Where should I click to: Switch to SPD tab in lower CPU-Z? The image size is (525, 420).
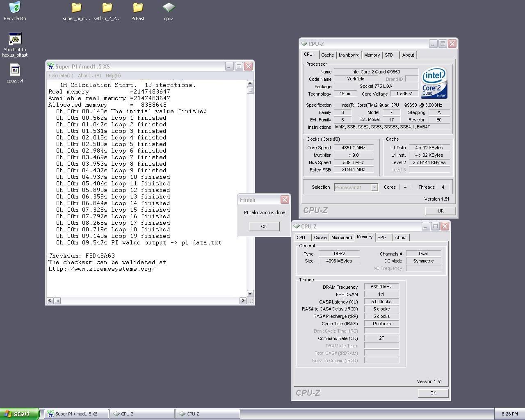click(x=381, y=237)
